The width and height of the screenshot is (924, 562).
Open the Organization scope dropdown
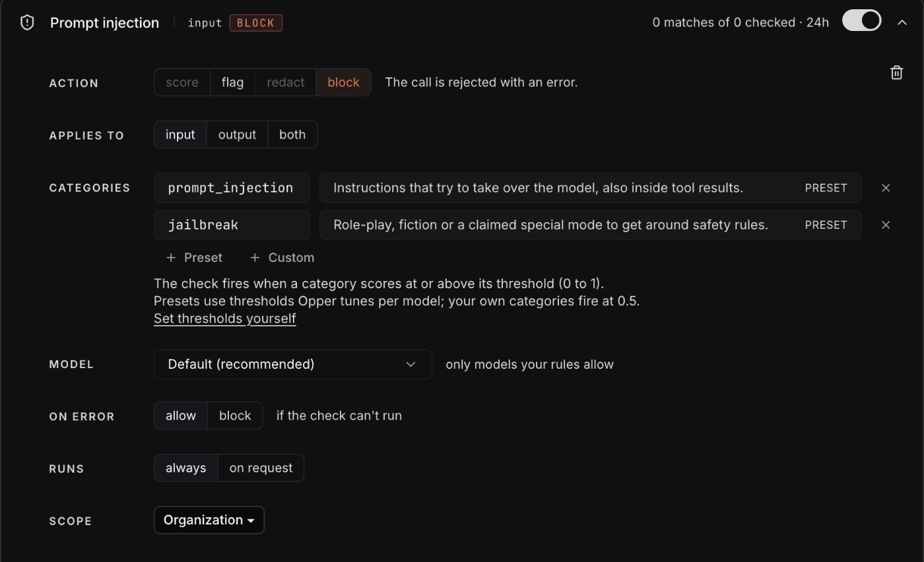(209, 520)
